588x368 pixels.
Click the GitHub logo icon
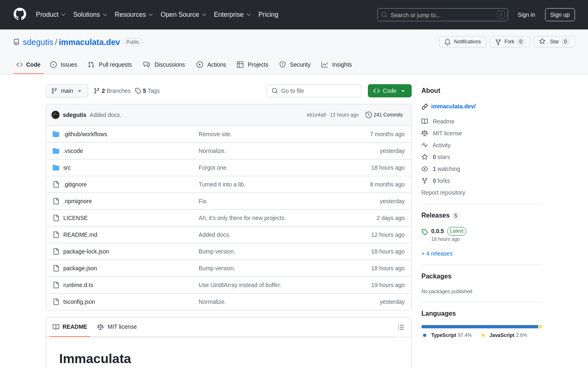pyautogui.click(x=20, y=14)
